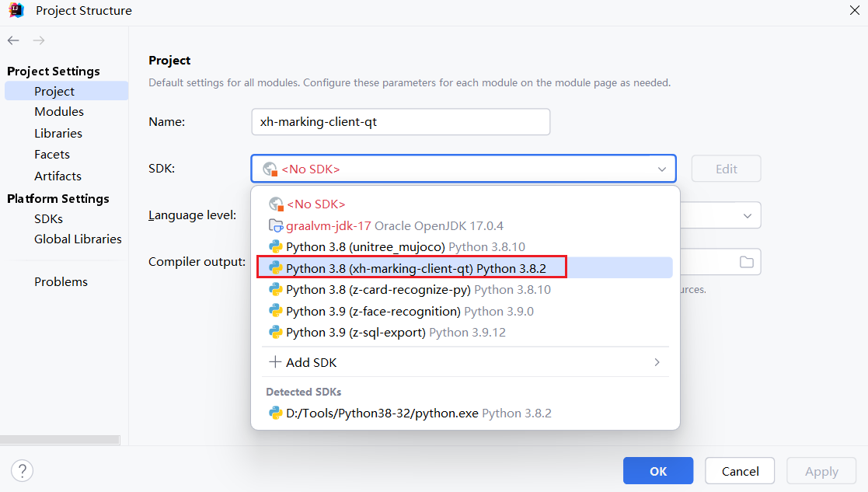868x492 pixels.
Task: Select the <No SDK> list option
Action: pyautogui.click(x=315, y=204)
